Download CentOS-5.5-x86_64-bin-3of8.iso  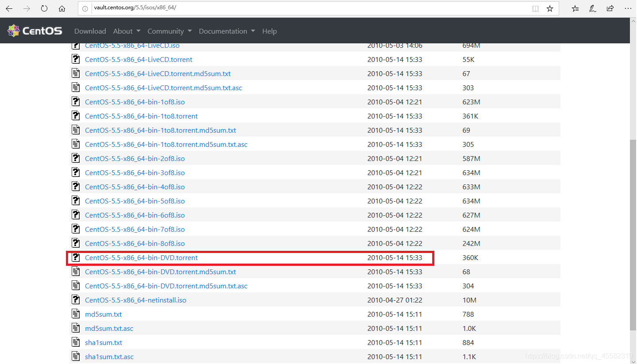point(135,172)
